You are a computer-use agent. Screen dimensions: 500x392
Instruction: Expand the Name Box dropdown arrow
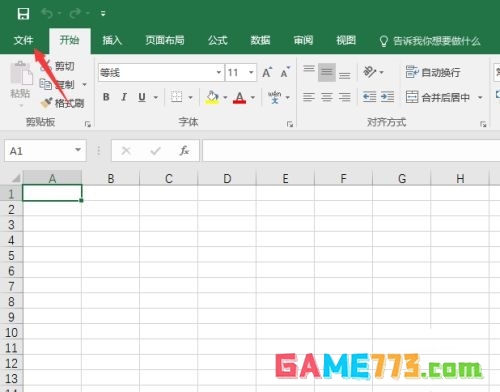coord(78,150)
